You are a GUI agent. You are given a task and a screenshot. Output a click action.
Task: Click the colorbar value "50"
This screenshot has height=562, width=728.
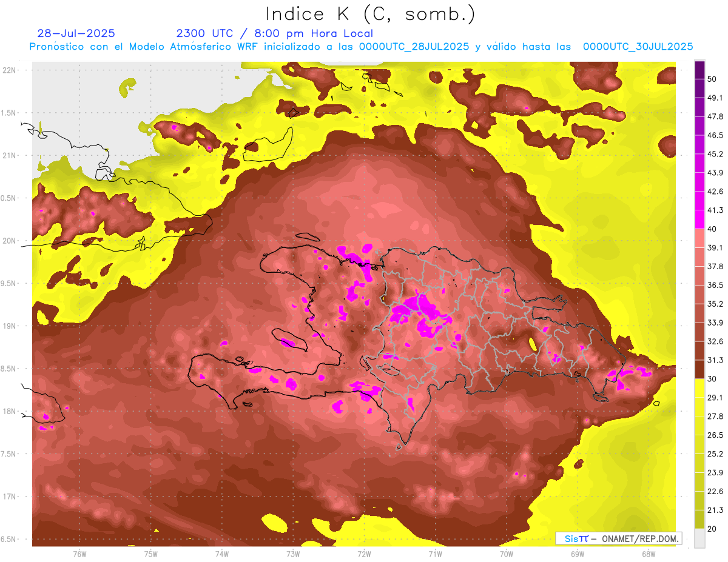tap(712, 79)
